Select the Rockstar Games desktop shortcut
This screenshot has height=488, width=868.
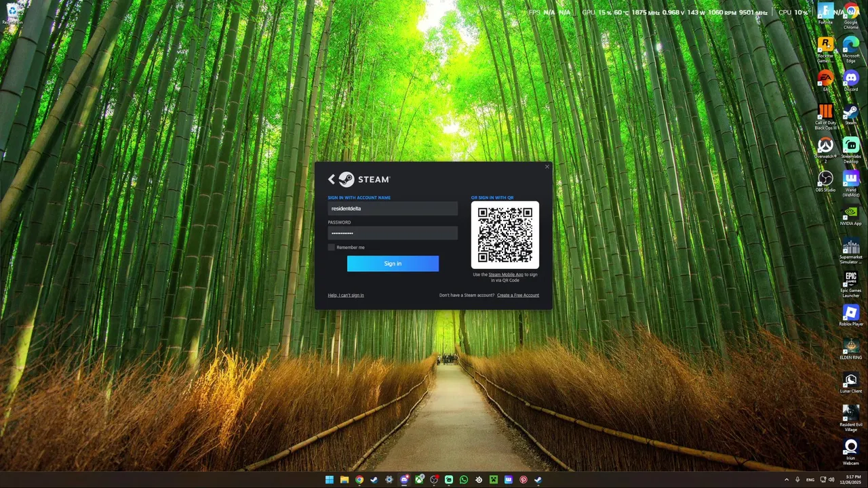tap(825, 49)
